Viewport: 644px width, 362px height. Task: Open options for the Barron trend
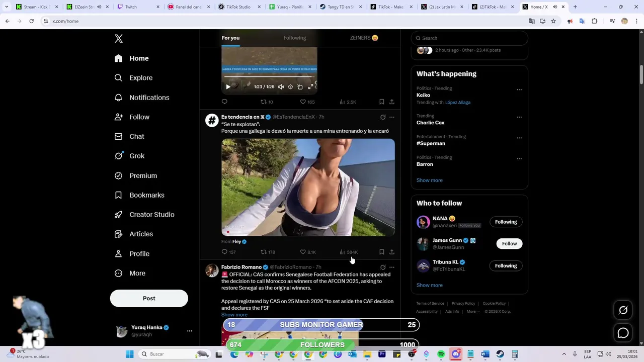[519, 159]
